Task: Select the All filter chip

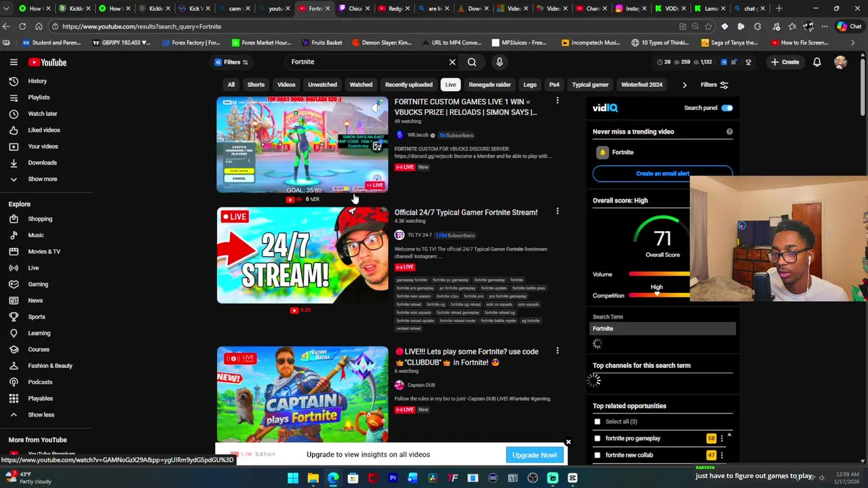Action: coord(231,85)
